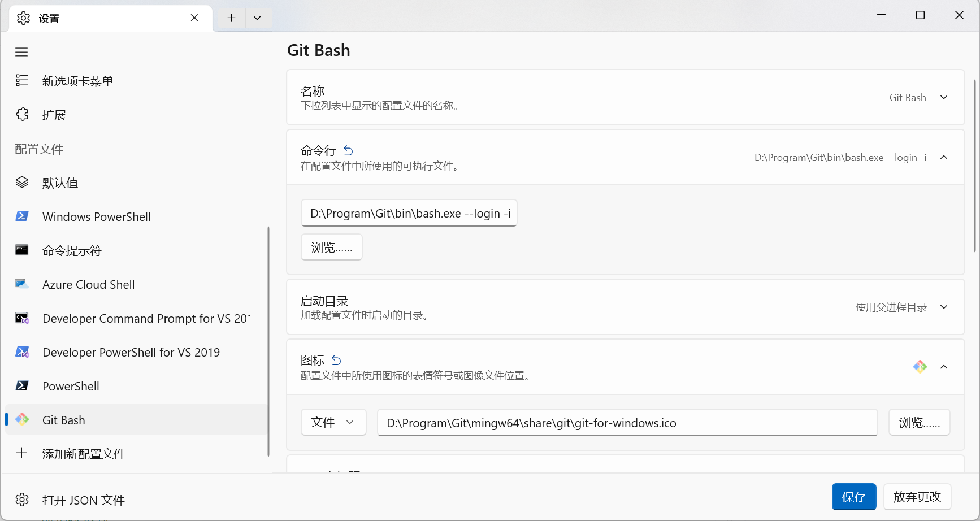Click the plus icon for adding profile
The image size is (980, 521).
(21, 453)
